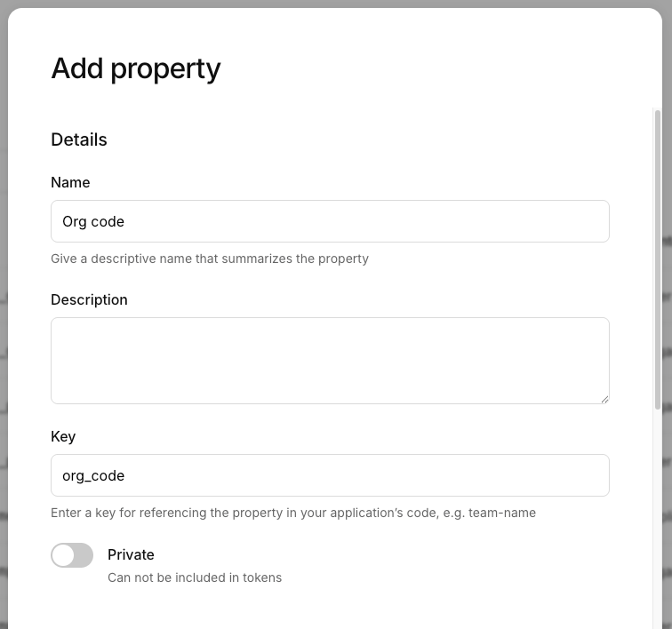Enable Private so property cannot be in tokens
This screenshot has height=629, width=672.
pos(72,554)
